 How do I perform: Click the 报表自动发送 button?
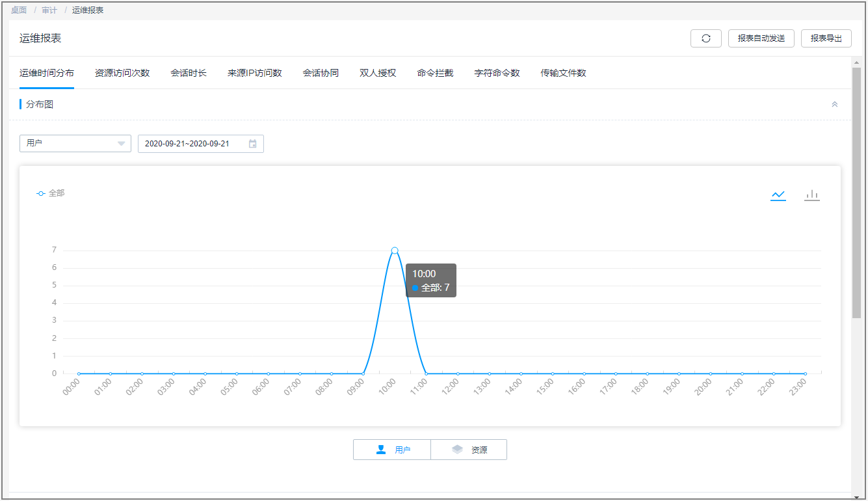pyautogui.click(x=761, y=38)
